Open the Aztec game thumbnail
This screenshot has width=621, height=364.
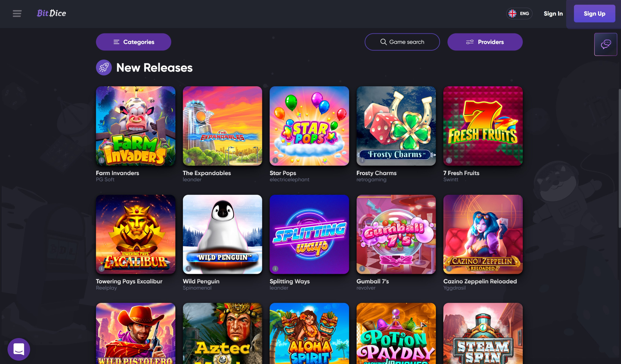click(222, 333)
